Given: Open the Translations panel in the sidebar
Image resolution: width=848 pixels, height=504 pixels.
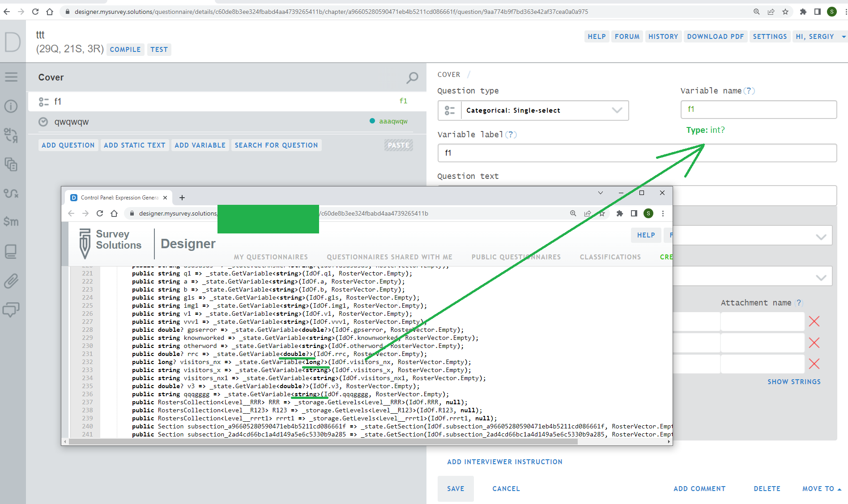Looking at the screenshot, I should 12,135.
